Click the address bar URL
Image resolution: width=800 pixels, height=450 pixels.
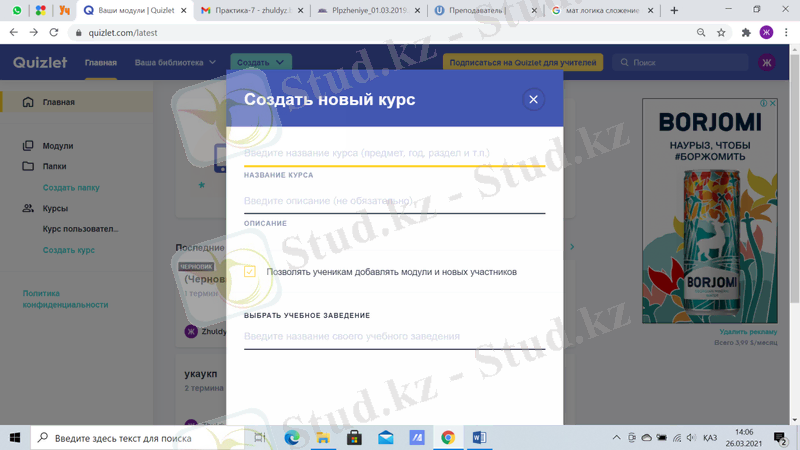coord(122,33)
